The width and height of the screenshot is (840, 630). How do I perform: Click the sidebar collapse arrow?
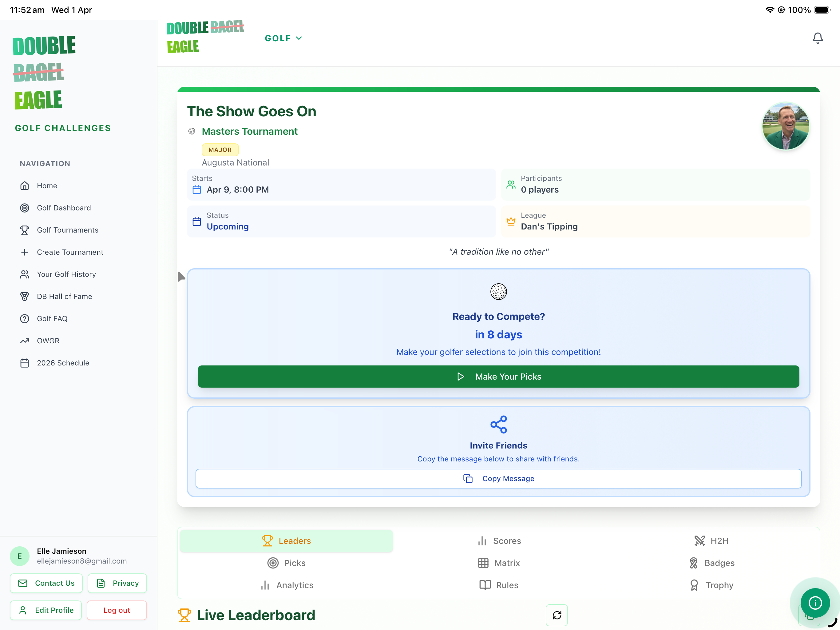(181, 277)
